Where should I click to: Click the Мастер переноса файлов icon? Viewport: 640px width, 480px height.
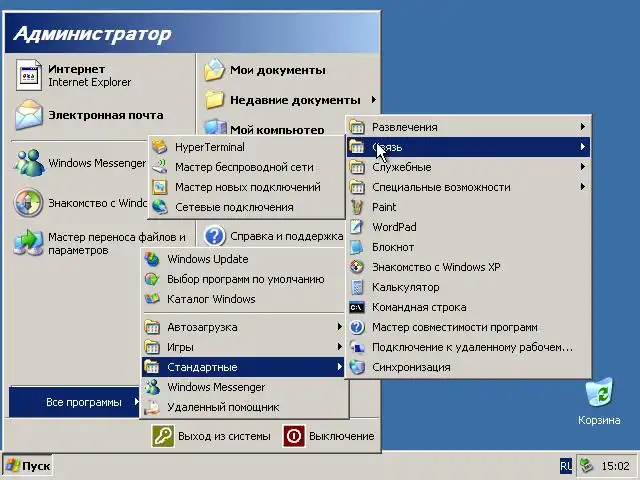[28, 242]
